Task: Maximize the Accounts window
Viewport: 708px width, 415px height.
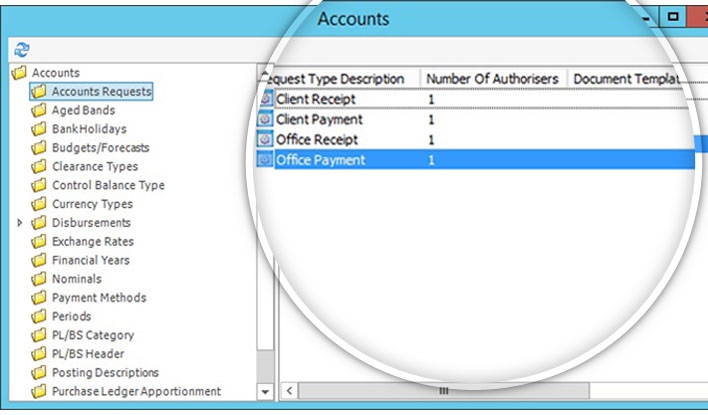Action: pyautogui.click(x=673, y=17)
